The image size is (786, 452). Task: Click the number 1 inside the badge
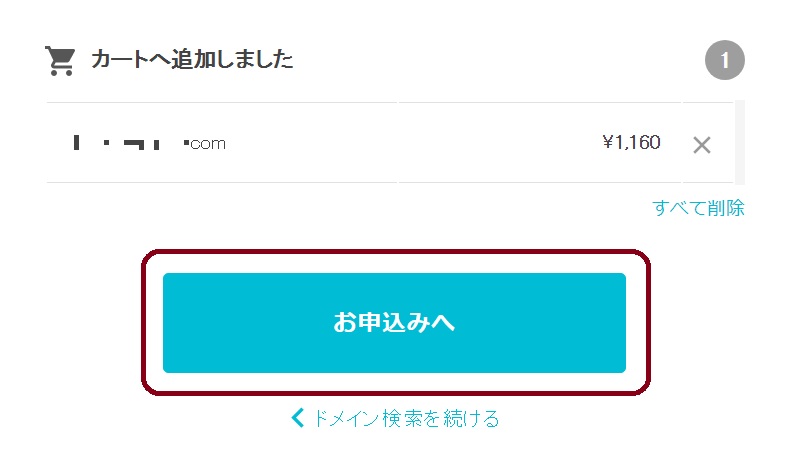[x=725, y=61]
